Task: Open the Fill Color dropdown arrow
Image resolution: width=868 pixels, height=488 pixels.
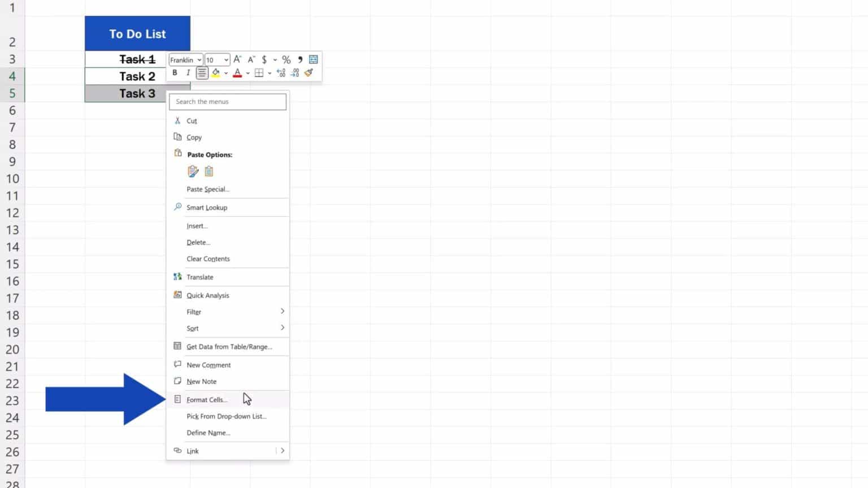Action: click(x=225, y=73)
